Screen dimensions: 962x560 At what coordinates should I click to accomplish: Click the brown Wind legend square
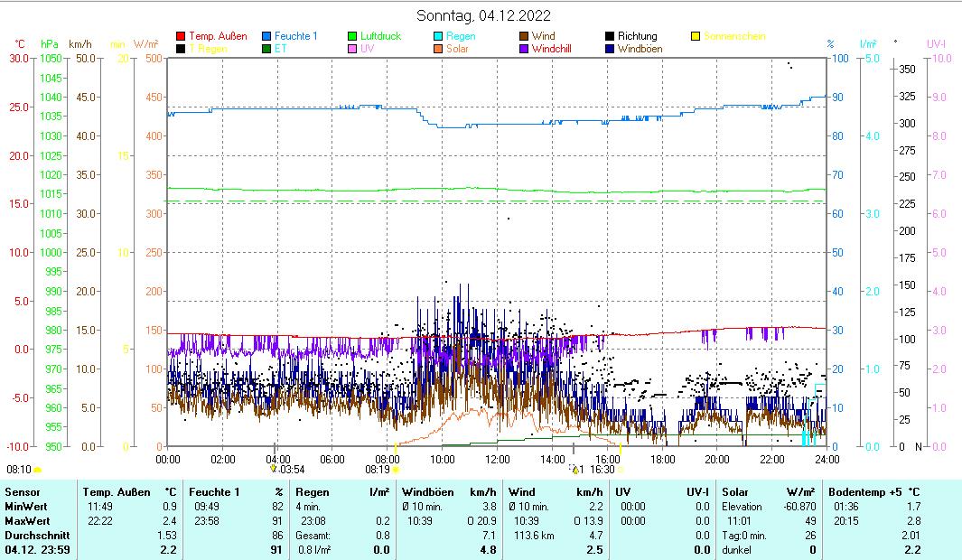(x=524, y=36)
